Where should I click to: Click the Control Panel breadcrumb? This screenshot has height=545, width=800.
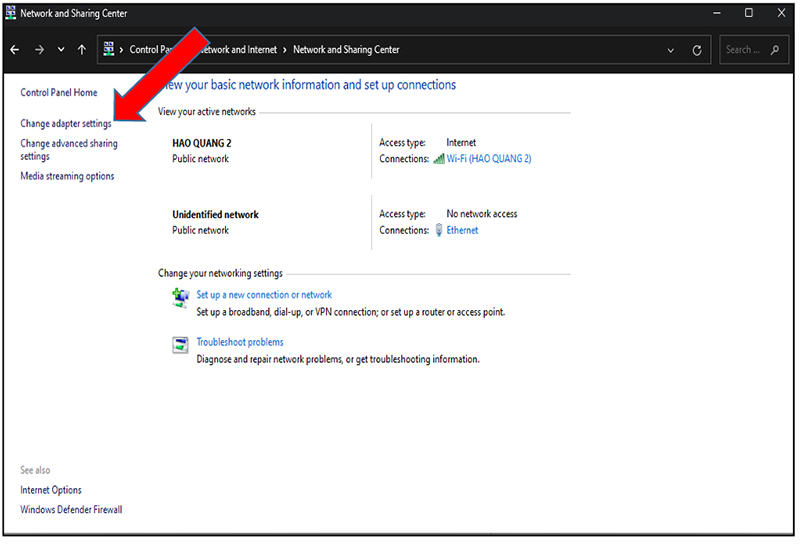point(151,49)
